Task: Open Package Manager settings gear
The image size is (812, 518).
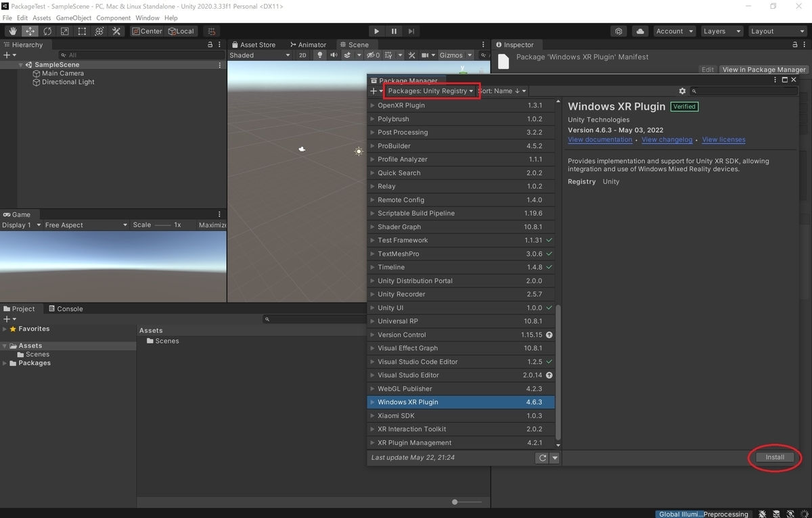Action: [682, 91]
